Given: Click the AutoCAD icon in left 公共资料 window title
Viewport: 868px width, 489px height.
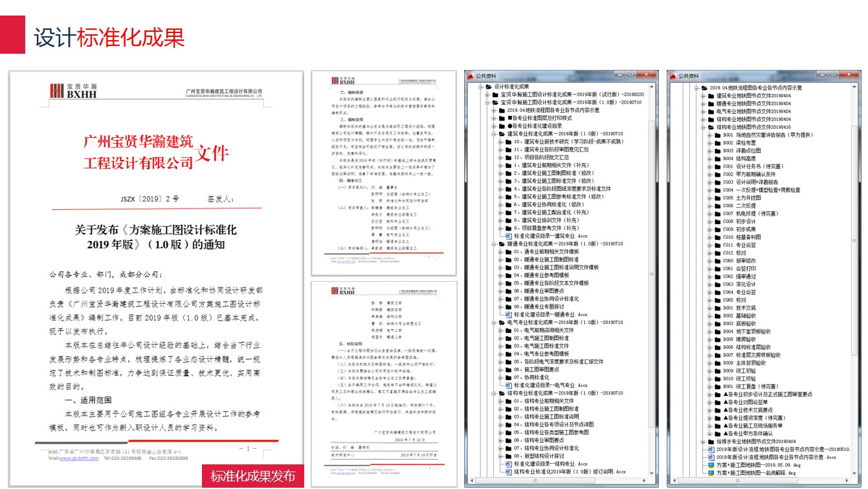Looking at the screenshot, I should [x=471, y=76].
